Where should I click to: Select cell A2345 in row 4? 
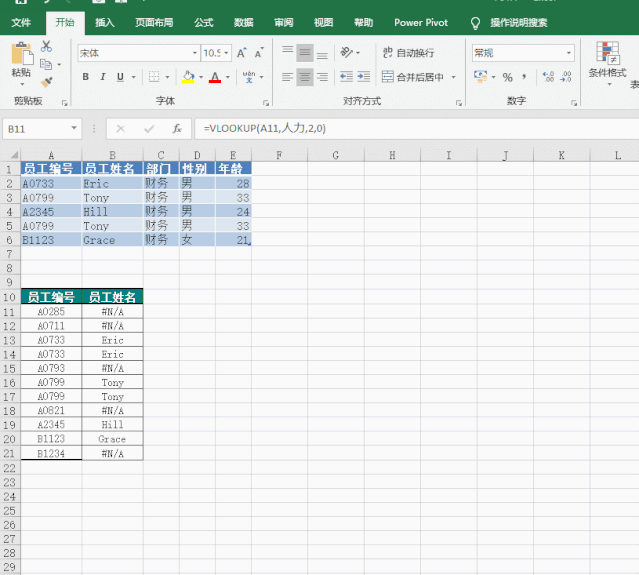pos(51,211)
